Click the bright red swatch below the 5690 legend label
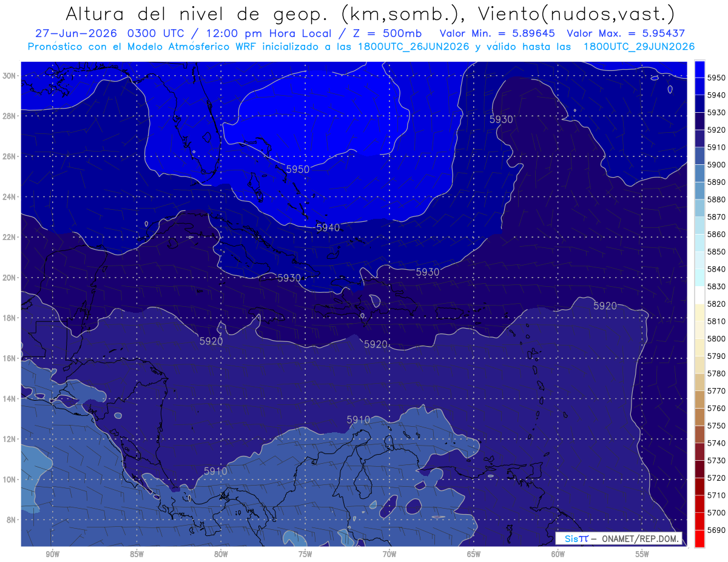This screenshot has height=562, width=728. coord(699,538)
